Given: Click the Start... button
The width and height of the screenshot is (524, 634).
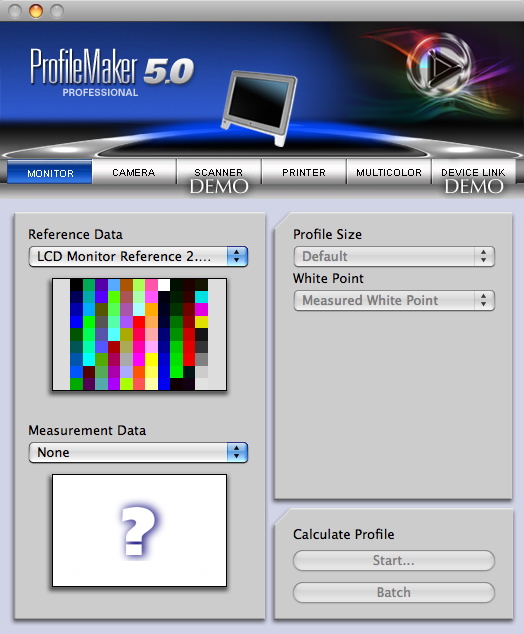Looking at the screenshot, I should 394,560.
